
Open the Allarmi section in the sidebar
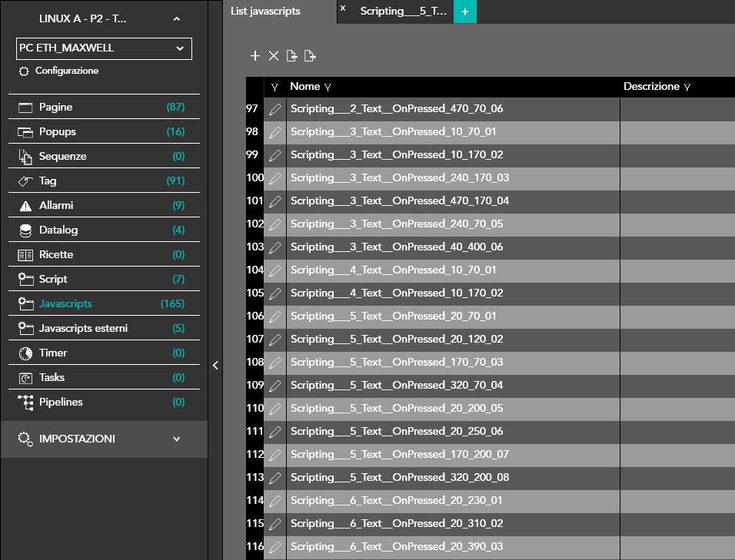click(x=57, y=206)
